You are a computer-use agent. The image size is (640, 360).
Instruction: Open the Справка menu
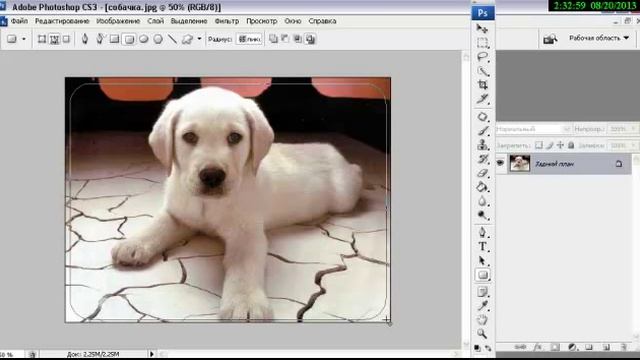click(x=322, y=21)
